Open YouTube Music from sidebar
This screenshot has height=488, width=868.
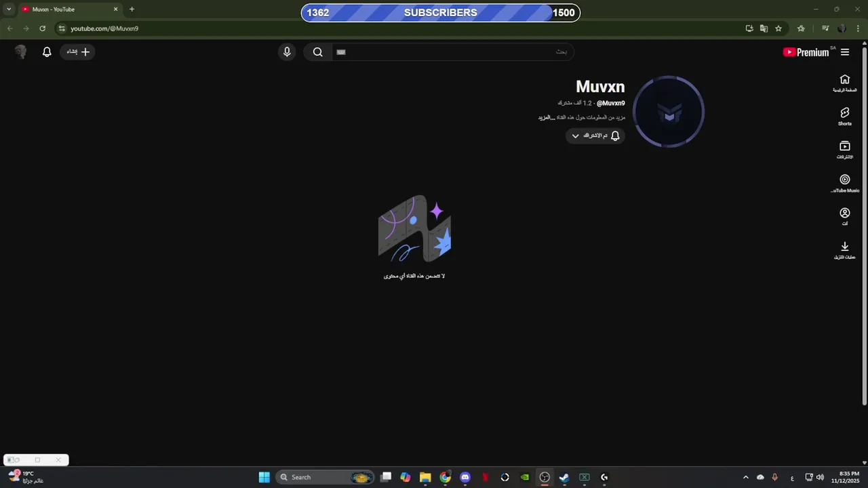[x=845, y=183]
